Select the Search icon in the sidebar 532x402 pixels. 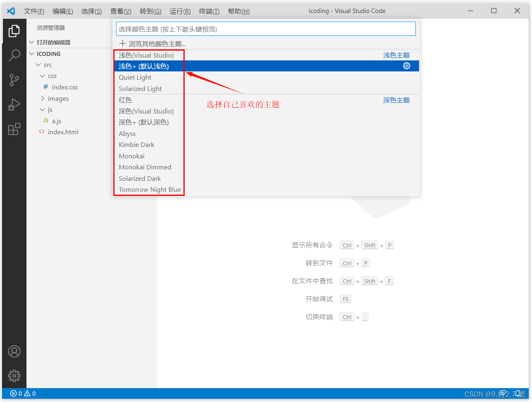click(x=15, y=55)
